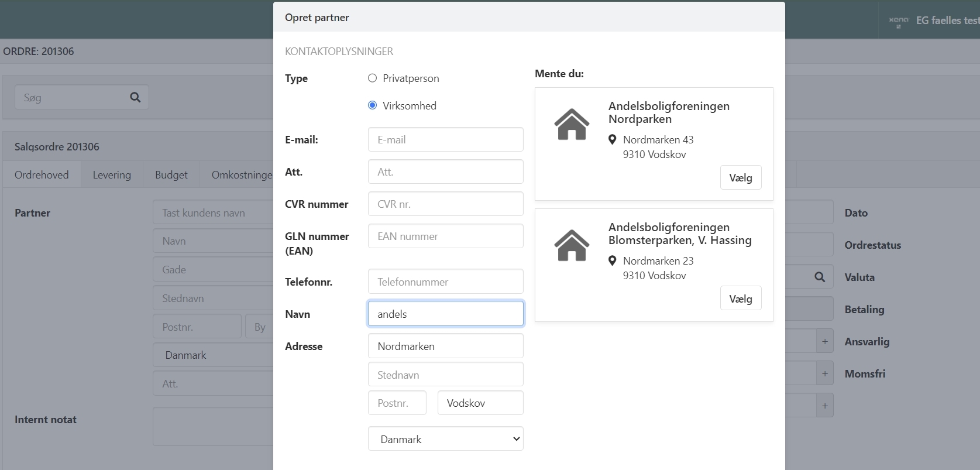Viewport: 980px width, 470px height.
Task: Click search magnifier next to Valuta
Action: 820,277
